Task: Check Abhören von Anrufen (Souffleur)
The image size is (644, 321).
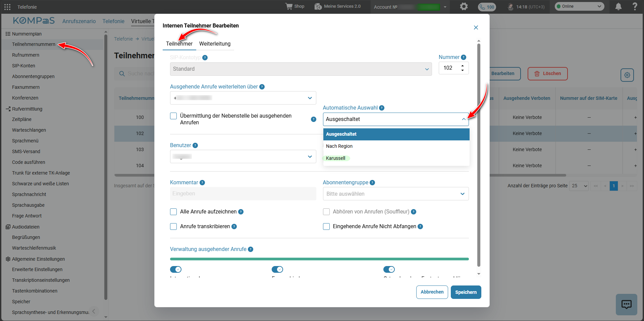Action: point(326,212)
